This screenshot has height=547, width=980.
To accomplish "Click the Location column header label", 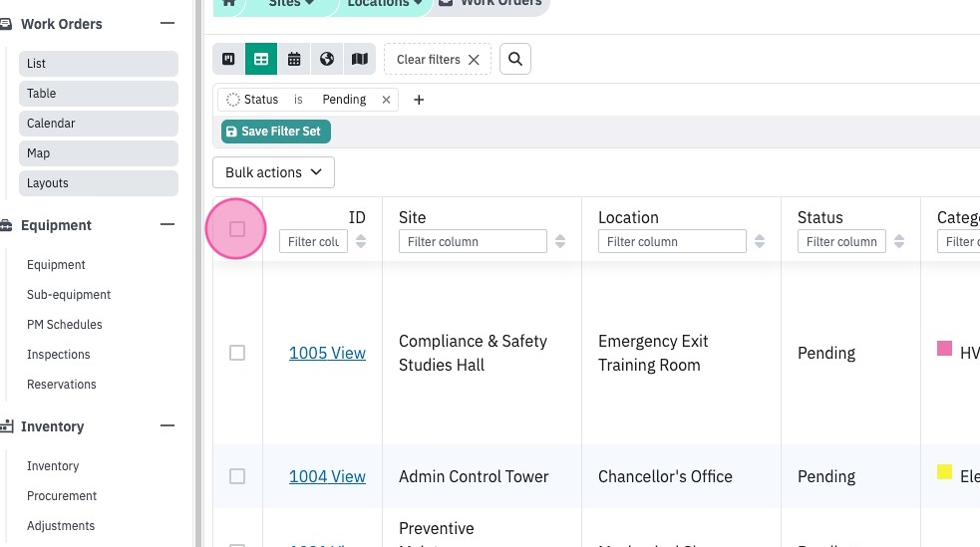I will click(x=628, y=217).
